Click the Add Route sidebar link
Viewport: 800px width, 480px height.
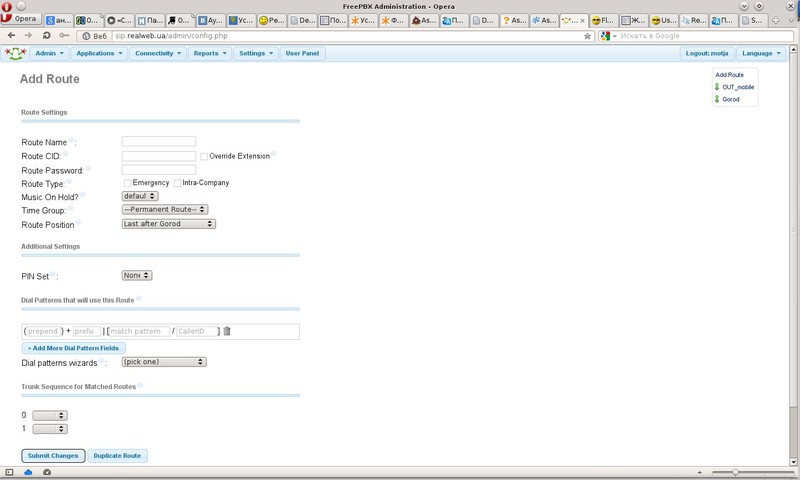(x=729, y=75)
